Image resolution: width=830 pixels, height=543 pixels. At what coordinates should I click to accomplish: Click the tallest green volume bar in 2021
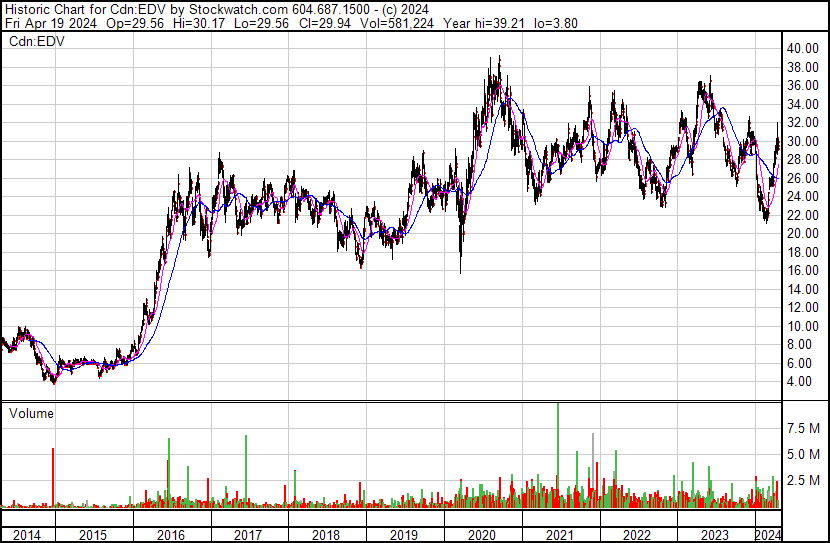557,455
